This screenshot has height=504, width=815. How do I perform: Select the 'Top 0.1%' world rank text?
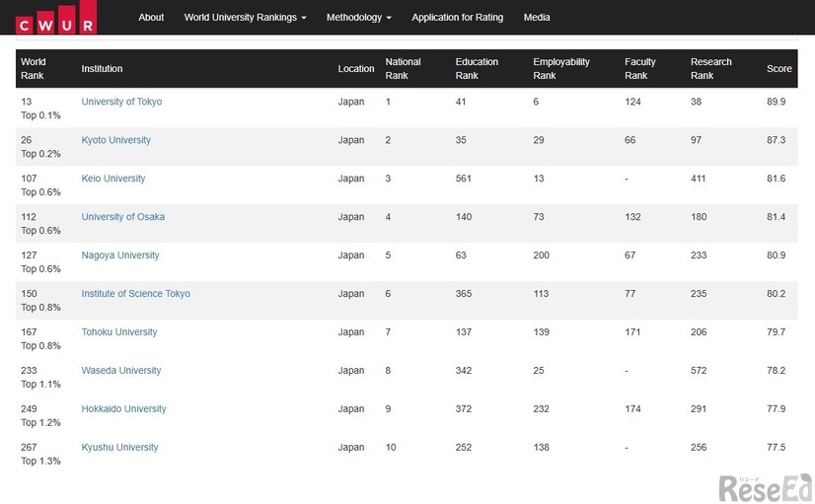click(x=40, y=115)
